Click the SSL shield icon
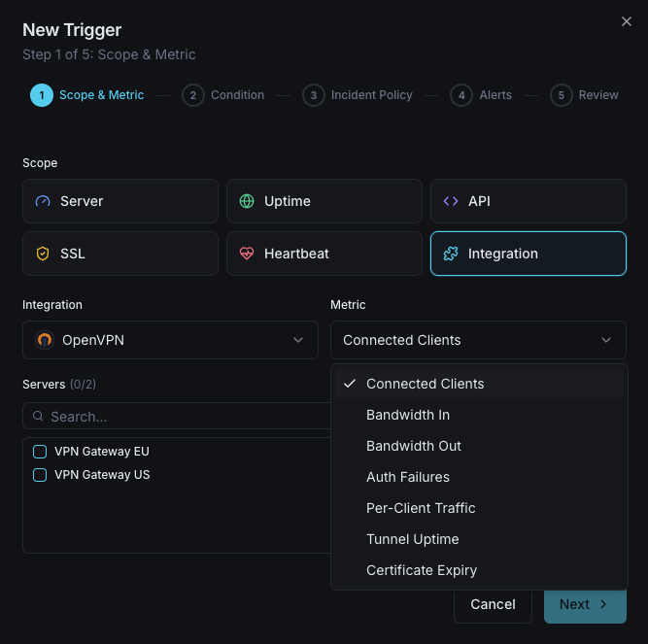 (x=43, y=254)
